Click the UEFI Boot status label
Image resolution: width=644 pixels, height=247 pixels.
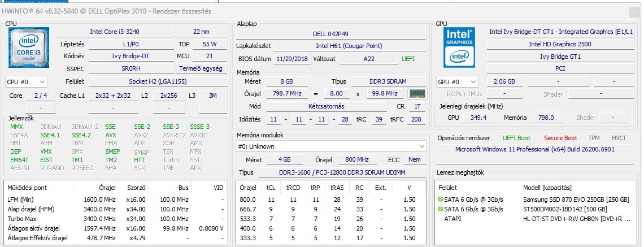point(517,138)
